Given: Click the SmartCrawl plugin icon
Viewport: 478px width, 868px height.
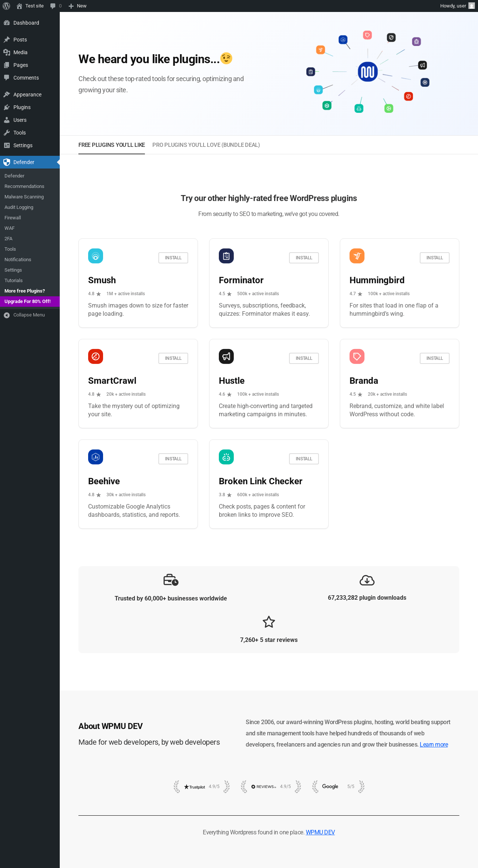Looking at the screenshot, I should [x=96, y=356].
